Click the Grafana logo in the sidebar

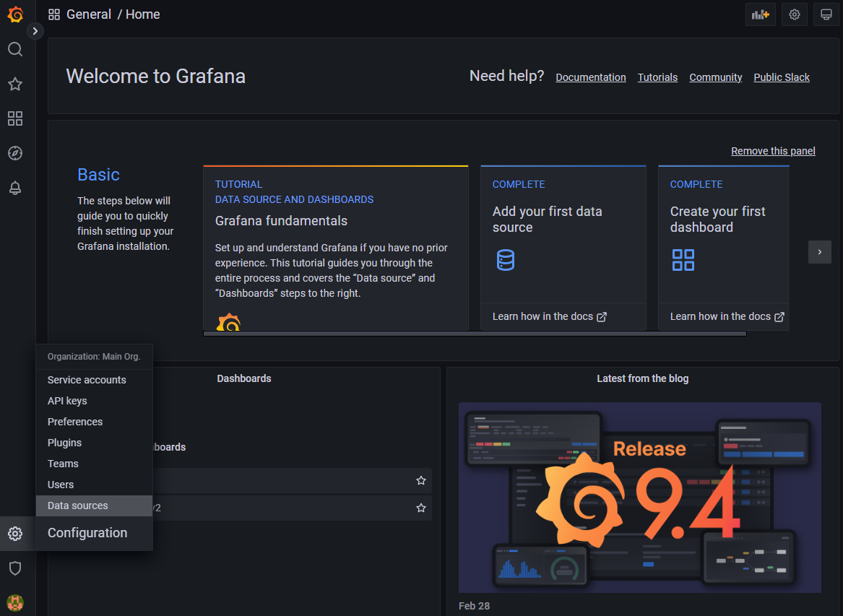(15, 14)
